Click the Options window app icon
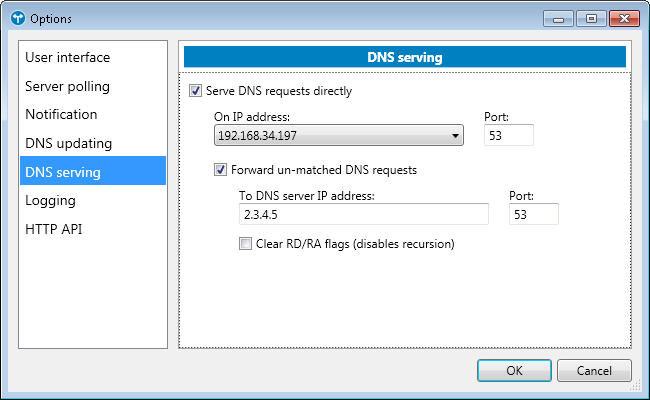Viewport: 650px width, 400px height. click(16, 19)
